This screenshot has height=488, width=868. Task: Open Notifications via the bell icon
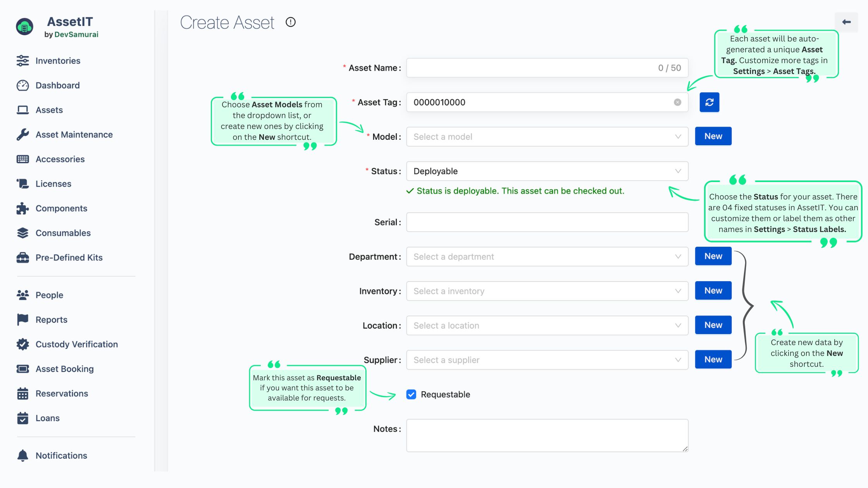(x=23, y=455)
